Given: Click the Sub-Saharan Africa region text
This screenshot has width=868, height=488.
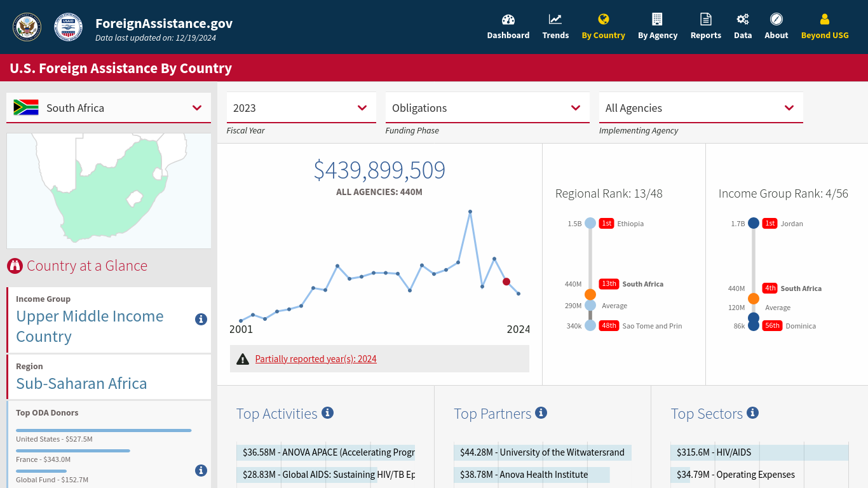Looking at the screenshot, I should pyautogui.click(x=81, y=383).
